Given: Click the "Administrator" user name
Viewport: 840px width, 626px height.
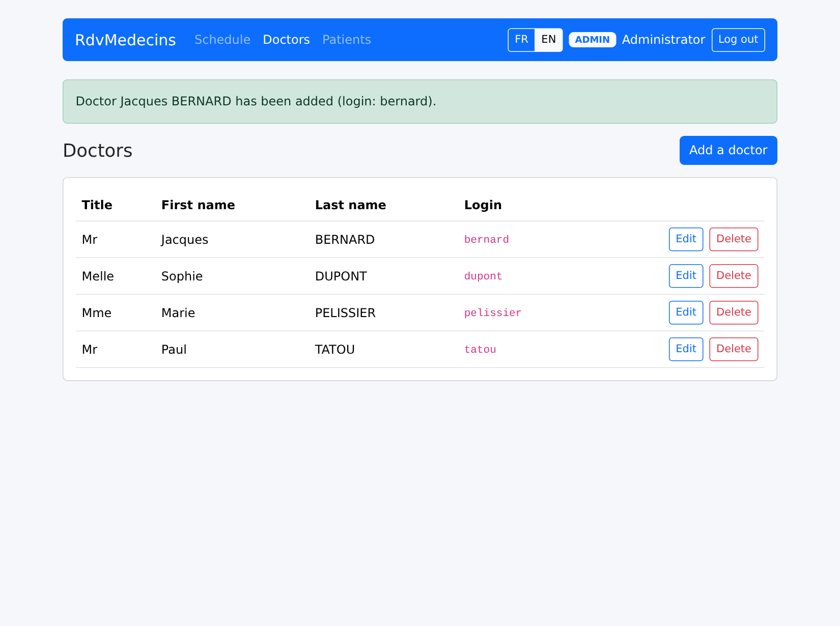Looking at the screenshot, I should (x=663, y=40).
